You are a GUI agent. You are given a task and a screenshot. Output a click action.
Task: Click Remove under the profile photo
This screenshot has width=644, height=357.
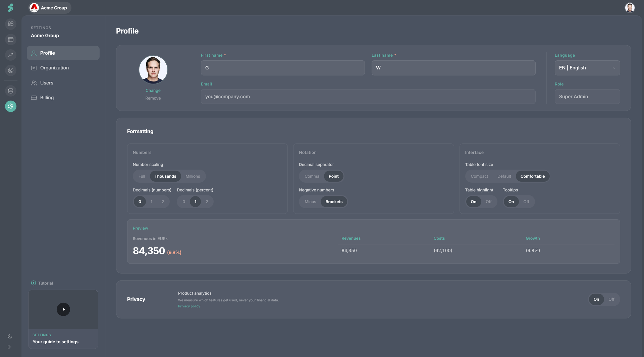point(153,98)
